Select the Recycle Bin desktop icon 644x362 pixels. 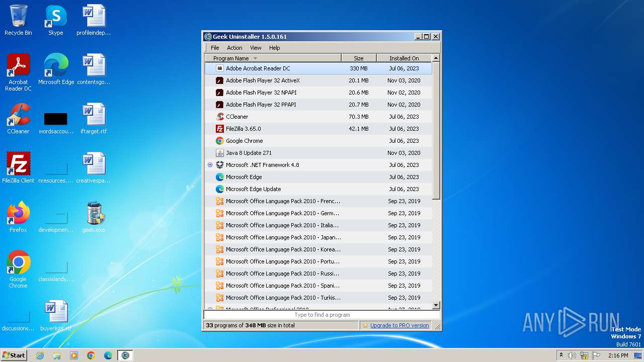pos(18,20)
